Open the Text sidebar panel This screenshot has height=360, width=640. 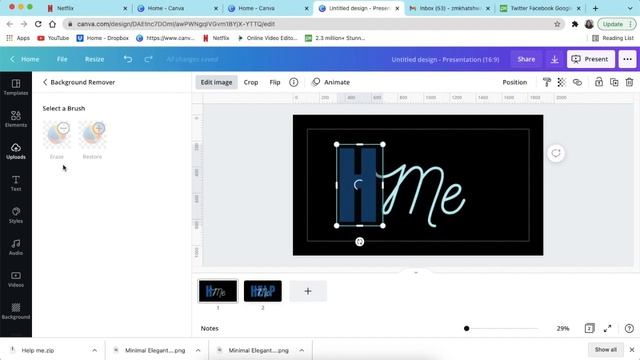point(16,183)
